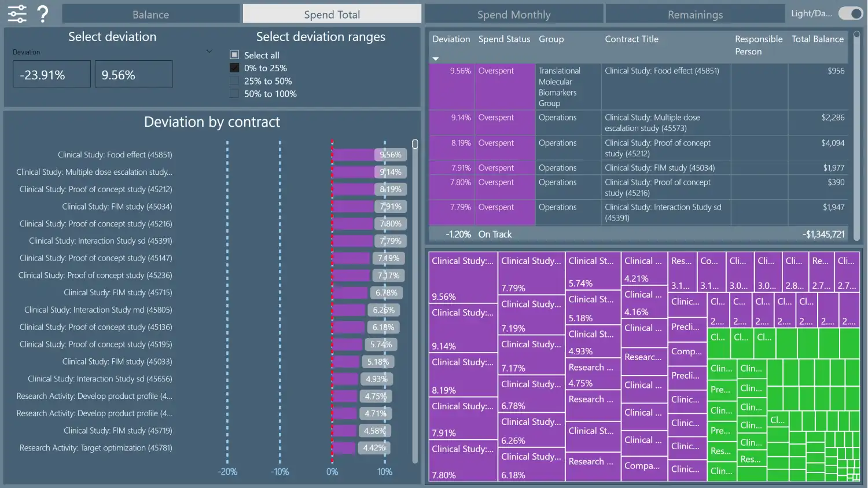
Task: Uncheck the 0% to 25% range
Action: (234, 68)
